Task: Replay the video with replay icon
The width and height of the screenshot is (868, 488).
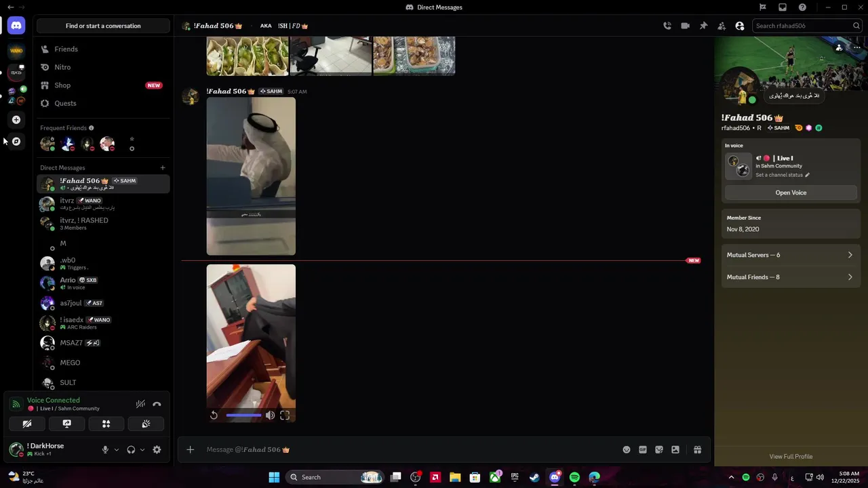Action: 214,415
